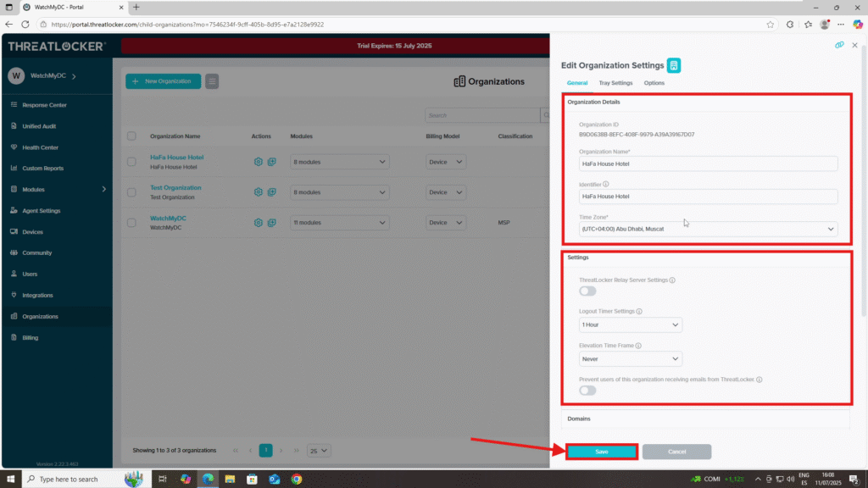This screenshot has width=868, height=488.
Task: Open billing model dropdown for HaFa House Hotel
Action: 446,162
